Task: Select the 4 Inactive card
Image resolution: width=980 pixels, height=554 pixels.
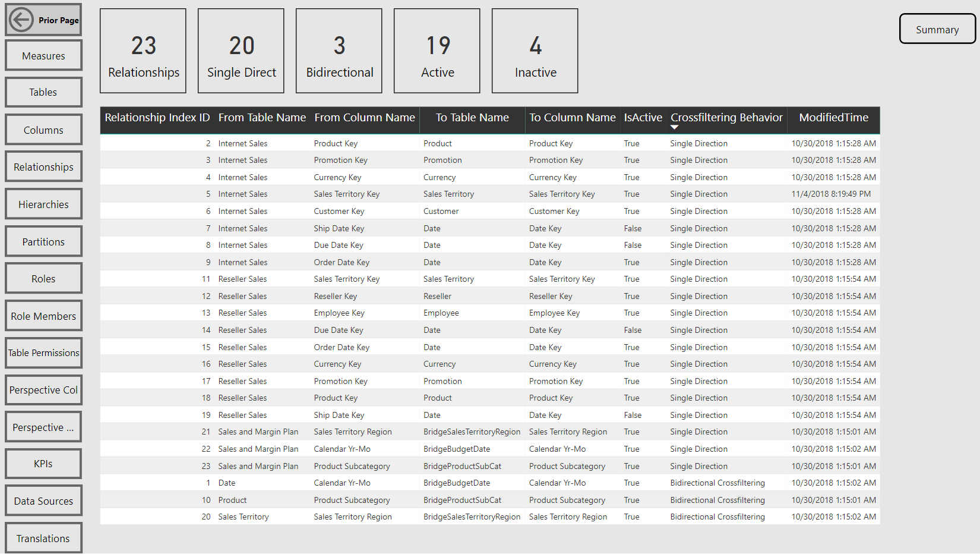Action: tap(535, 51)
